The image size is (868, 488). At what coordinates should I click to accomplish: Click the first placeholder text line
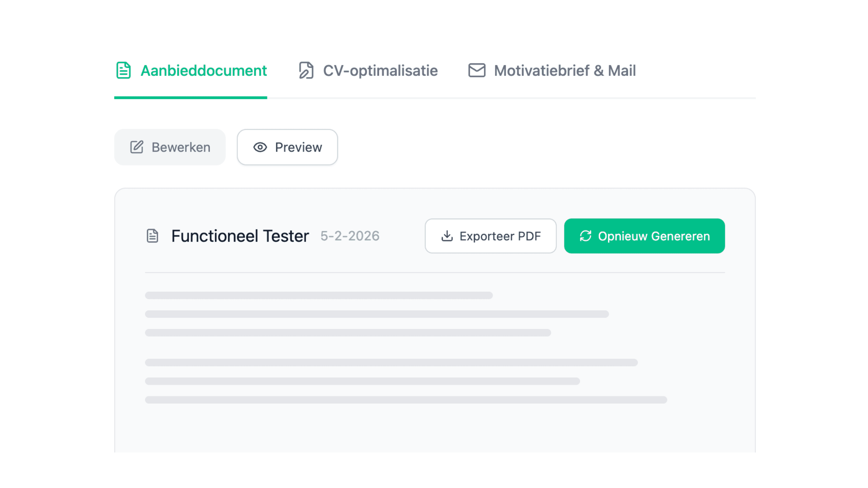click(x=319, y=295)
